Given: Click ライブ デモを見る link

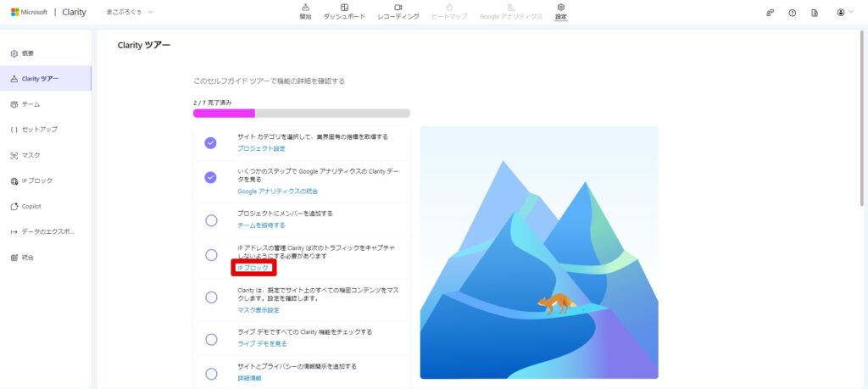Looking at the screenshot, I should point(262,343).
